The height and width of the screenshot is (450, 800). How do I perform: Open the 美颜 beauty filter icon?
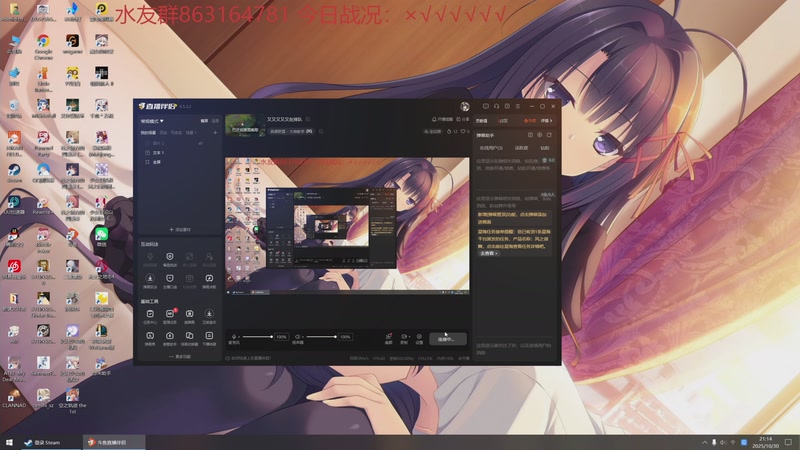(x=389, y=337)
